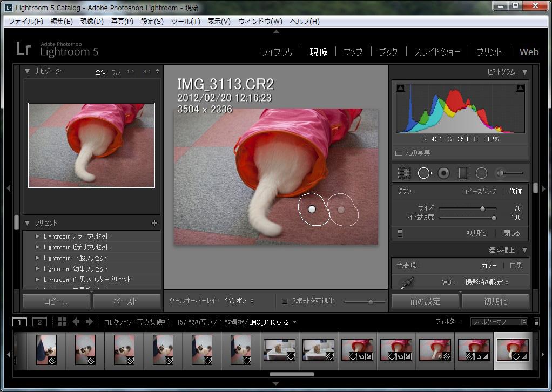Select the Graduated Filter tool
Screen dimensions: 552x392
[462, 173]
